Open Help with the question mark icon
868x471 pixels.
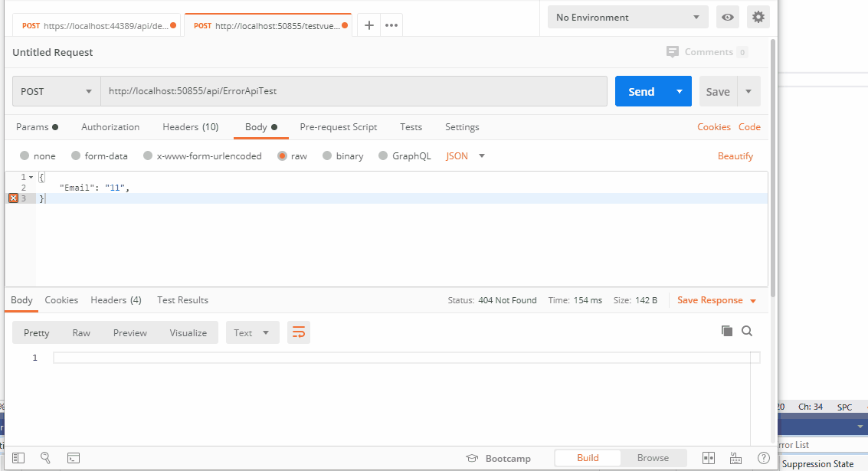763,457
